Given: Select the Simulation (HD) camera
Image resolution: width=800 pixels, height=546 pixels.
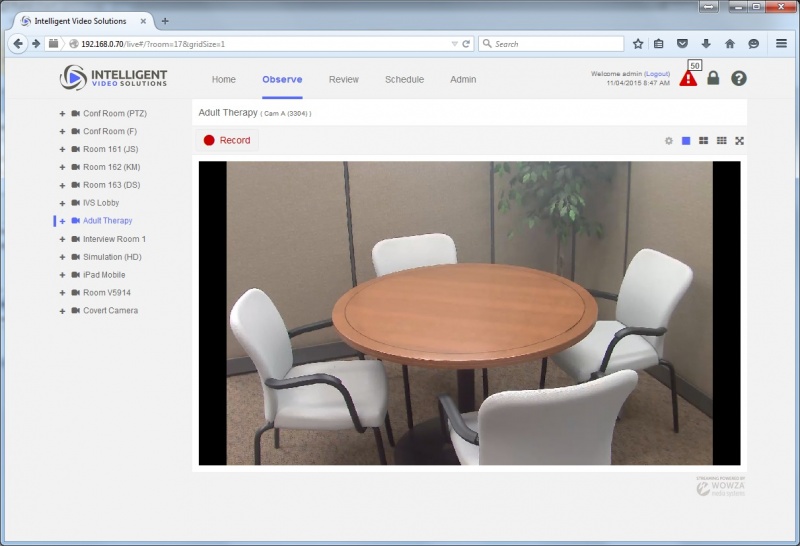Looking at the screenshot, I should click(x=112, y=257).
